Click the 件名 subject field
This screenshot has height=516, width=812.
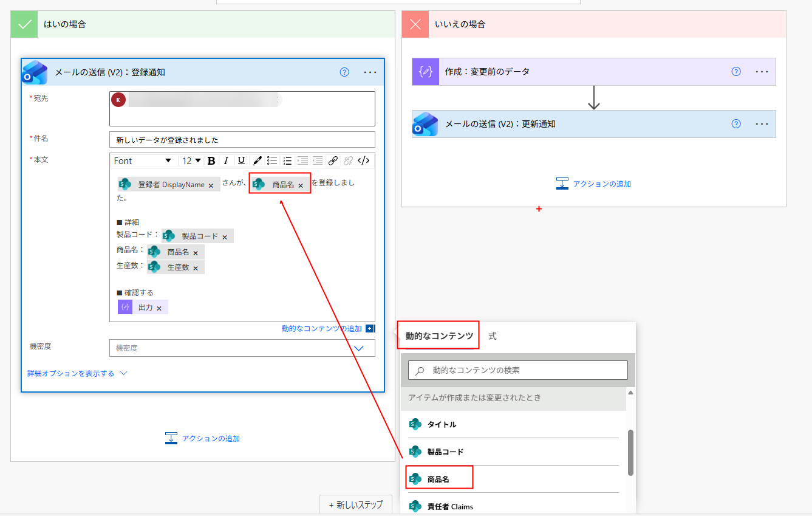(x=242, y=140)
